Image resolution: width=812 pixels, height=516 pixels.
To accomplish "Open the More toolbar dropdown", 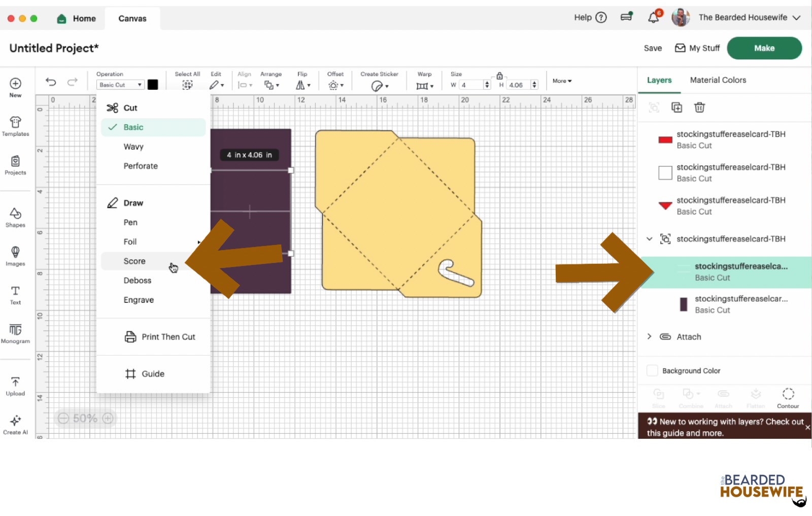I will pos(562,81).
